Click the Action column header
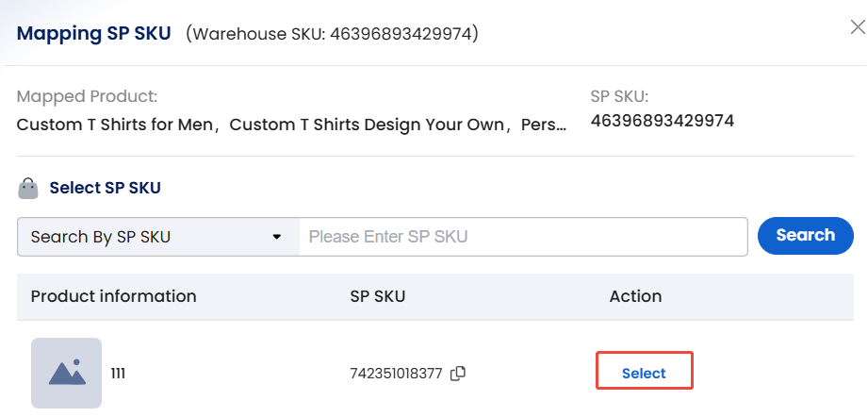The height and width of the screenshot is (417, 868). [x=635, y=296]
